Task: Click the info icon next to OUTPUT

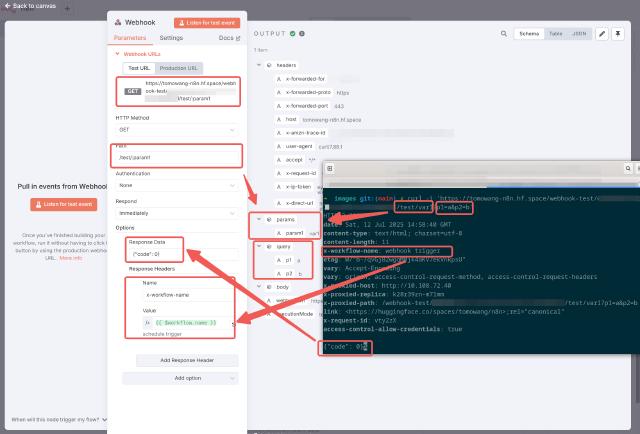Action: click(x=301, y=33)
